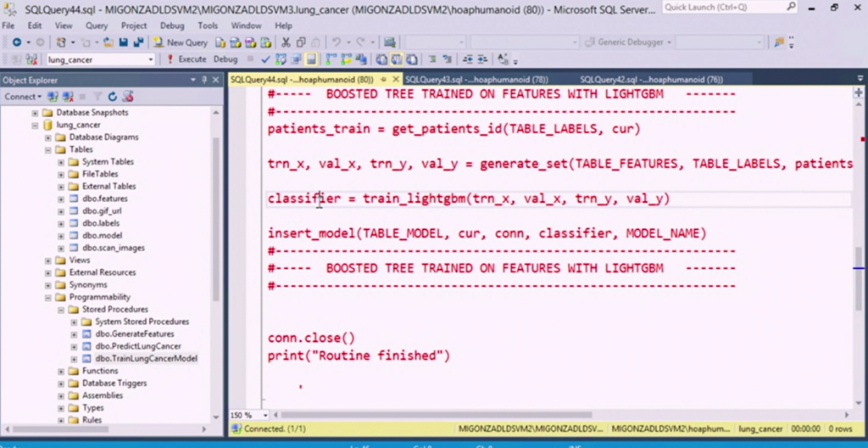Click the Refresh icon in Object Explorer
868x448 pixels.
[x=113, y=97]
